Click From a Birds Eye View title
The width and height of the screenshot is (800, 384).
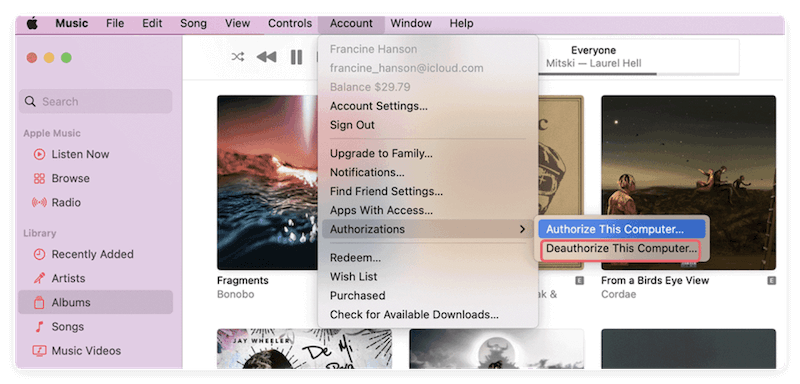click(655, 280)
